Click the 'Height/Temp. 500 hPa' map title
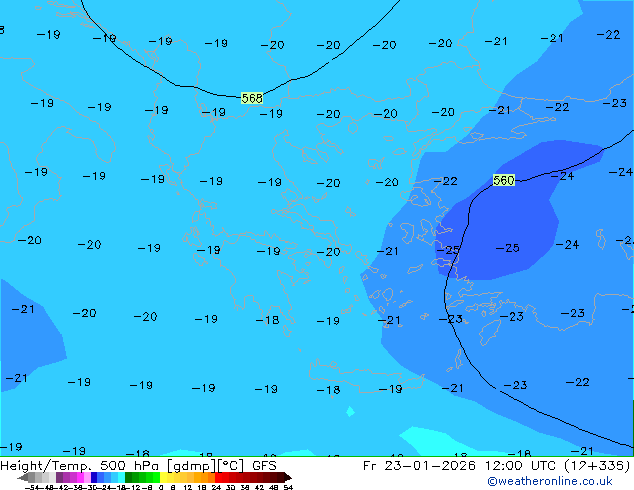The height and width of the screenshot is (490, 634). point(79,466)
